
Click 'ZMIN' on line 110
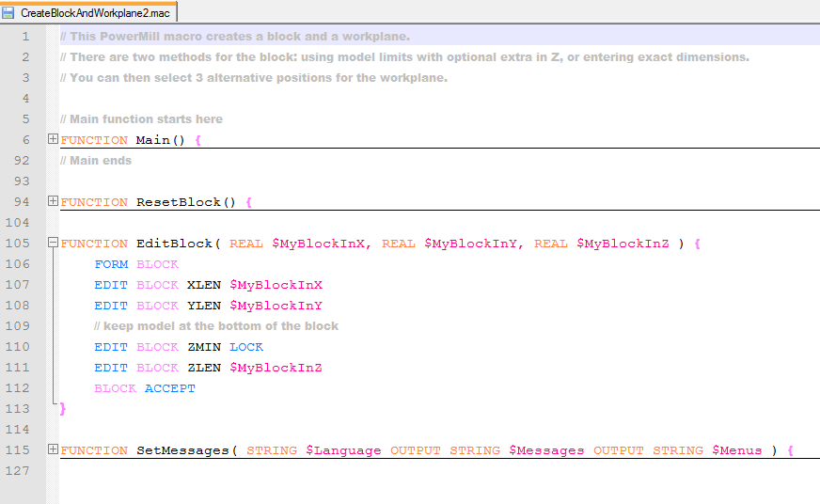click(204, 347)
